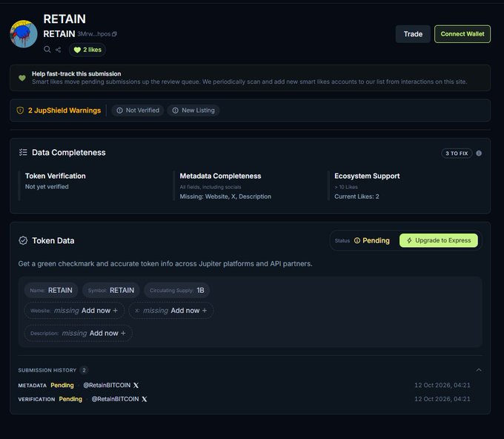The height and width of the screenshot is (439, 504).
Task: Click the info icon beside 3 TO FIX
Action: coord(479,154)
